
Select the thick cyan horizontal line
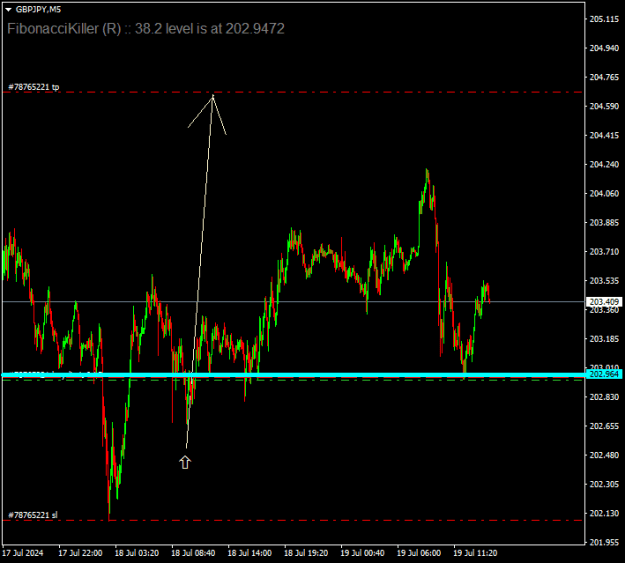coord(293,375)
